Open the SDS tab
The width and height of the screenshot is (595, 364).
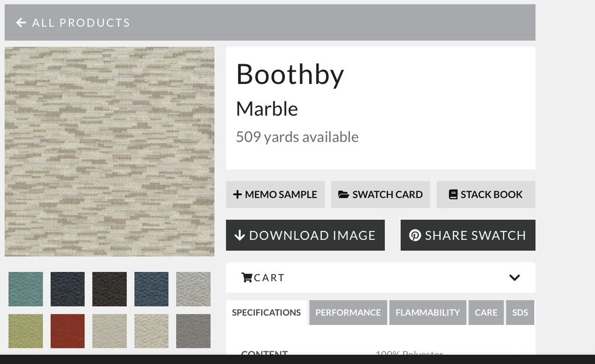point(520,312)
